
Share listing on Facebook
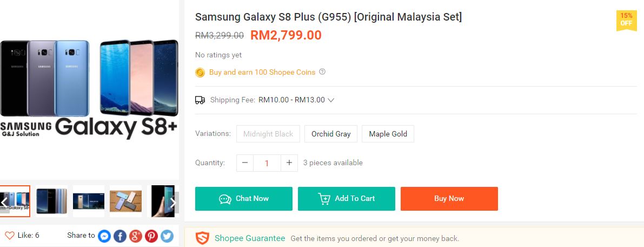[x=120, y=236]
